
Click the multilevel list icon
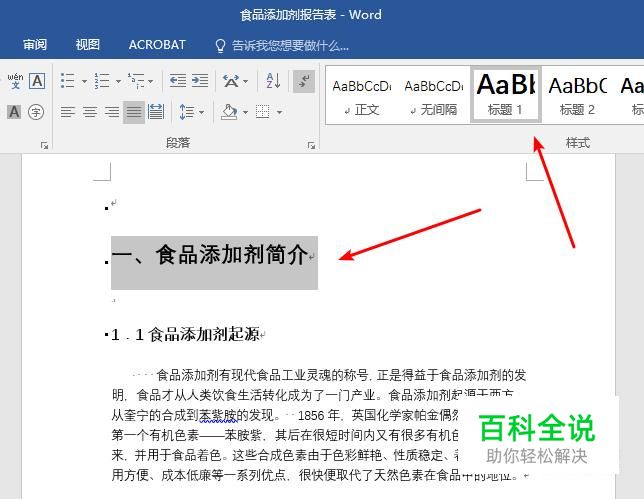[136, 81]
